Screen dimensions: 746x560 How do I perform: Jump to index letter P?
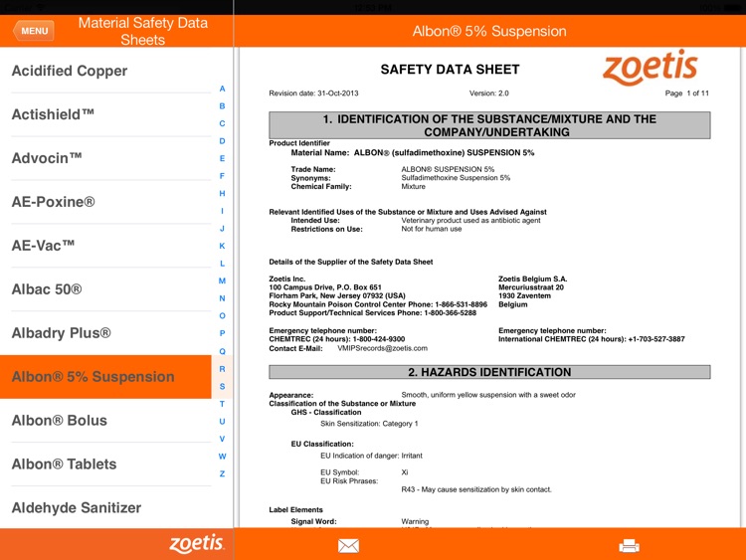point(222,333)
